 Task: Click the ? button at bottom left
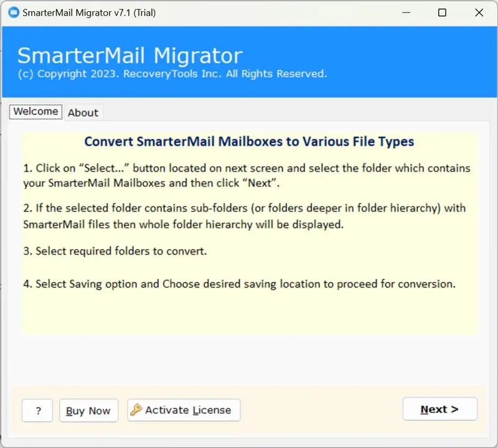[37, 410]
